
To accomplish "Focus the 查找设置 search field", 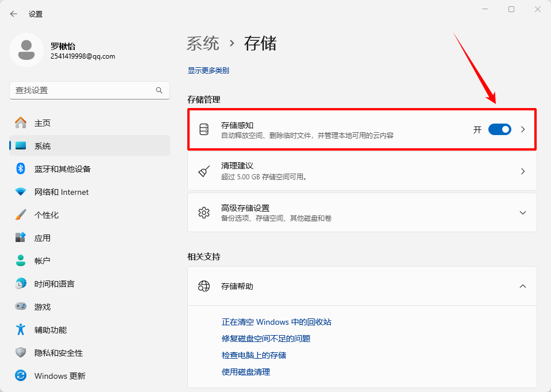I will (x=90, y=90).
